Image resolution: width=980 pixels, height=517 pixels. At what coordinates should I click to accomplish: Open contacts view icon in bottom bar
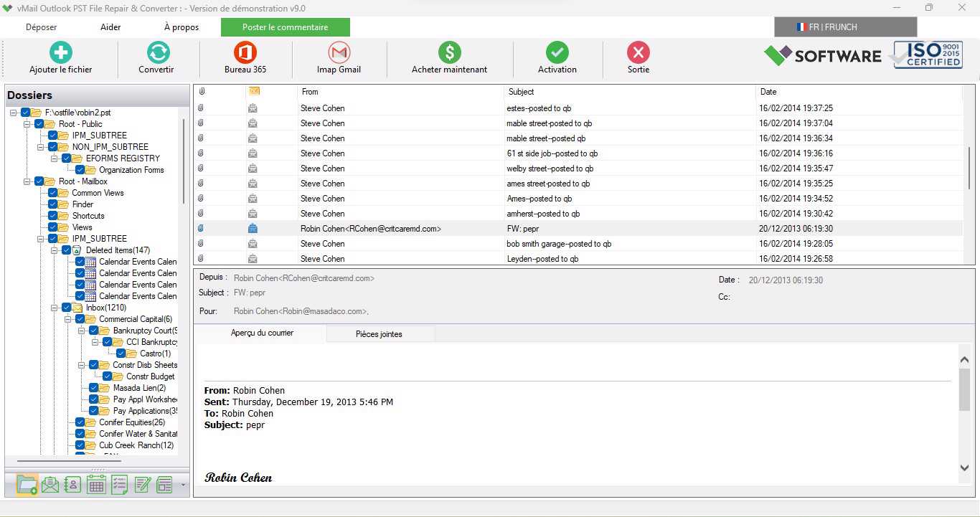[x=72, y=485]
